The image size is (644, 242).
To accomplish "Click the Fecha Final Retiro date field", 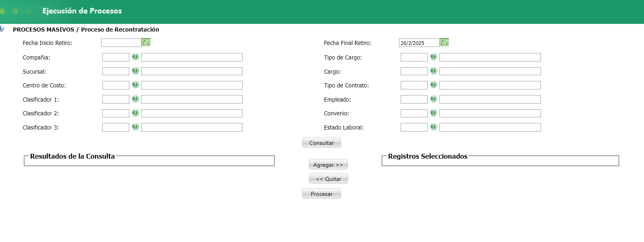I will coord(419,43).
